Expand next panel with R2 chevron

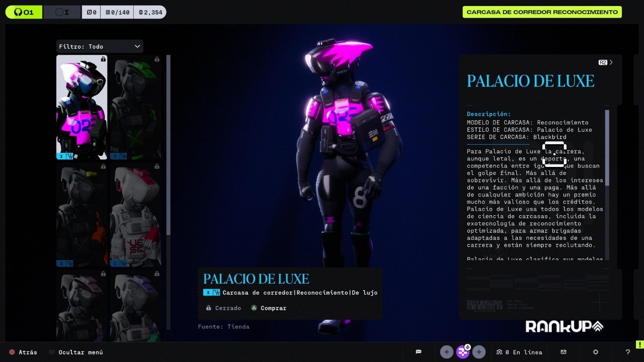606,62
